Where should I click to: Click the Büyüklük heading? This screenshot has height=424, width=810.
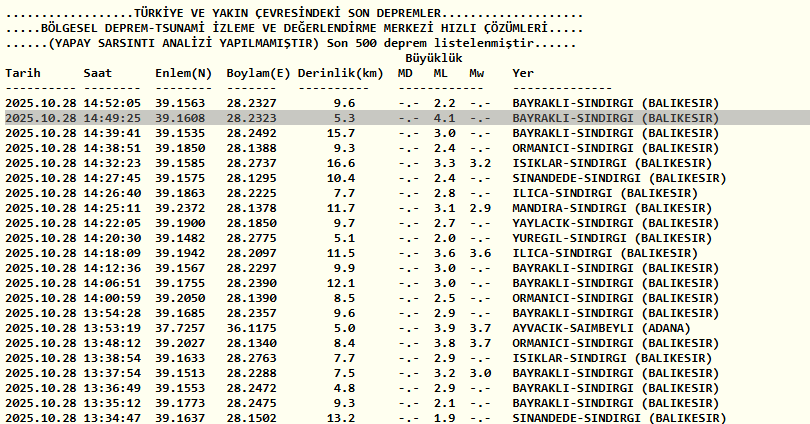click(433, 58)
